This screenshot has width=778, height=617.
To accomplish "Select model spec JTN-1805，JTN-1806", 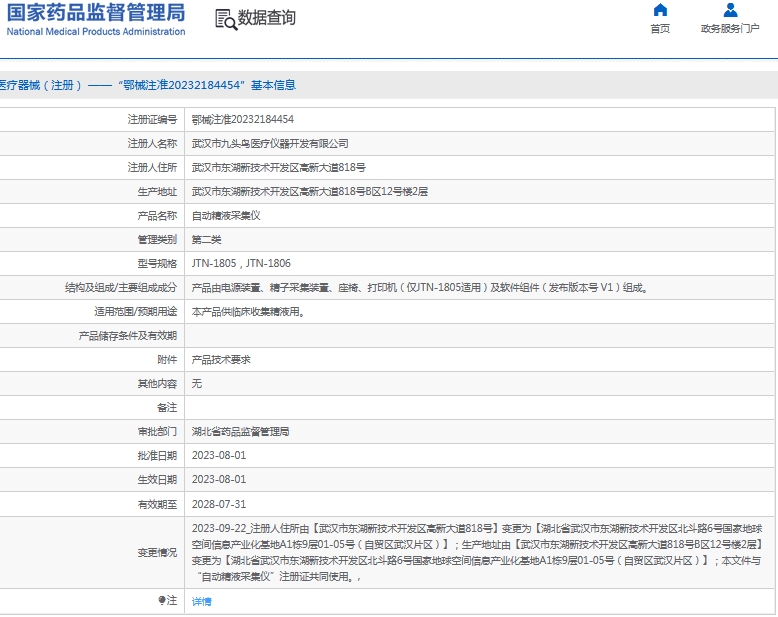I will (241, 263).
